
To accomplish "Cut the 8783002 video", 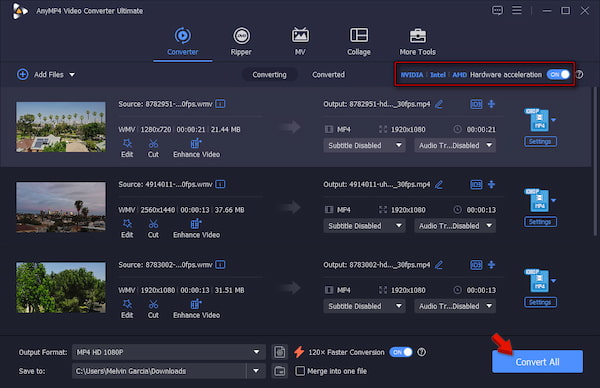I will click(x=153, y=309).
